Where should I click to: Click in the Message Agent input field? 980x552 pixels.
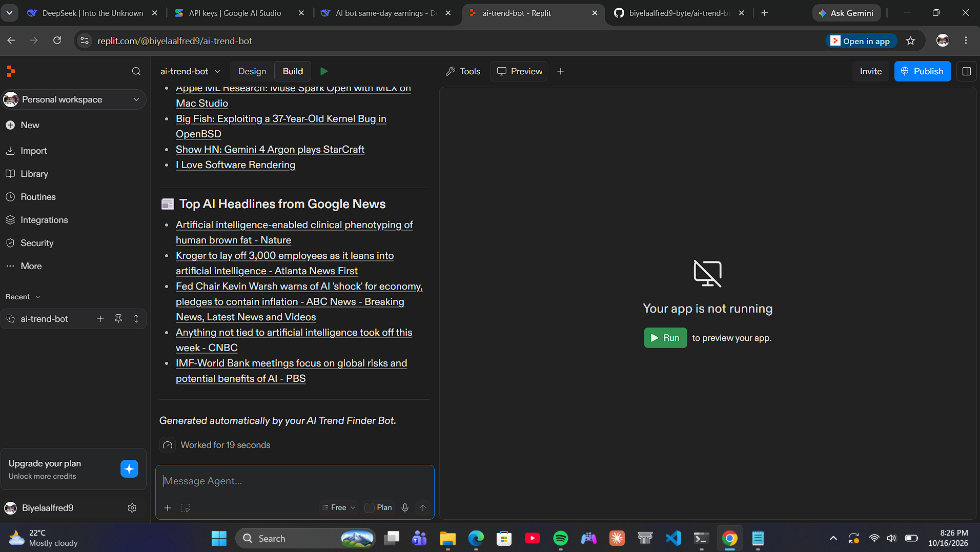point(295,481)
